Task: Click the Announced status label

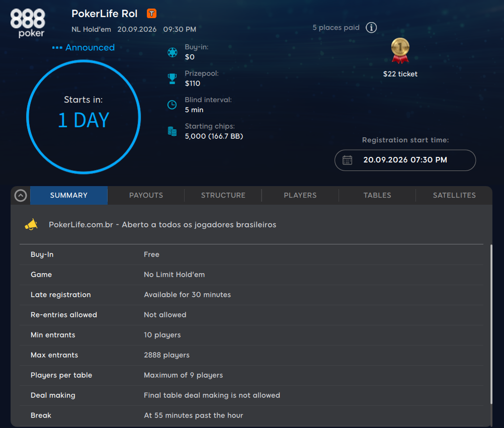Action: click(90, 48)
